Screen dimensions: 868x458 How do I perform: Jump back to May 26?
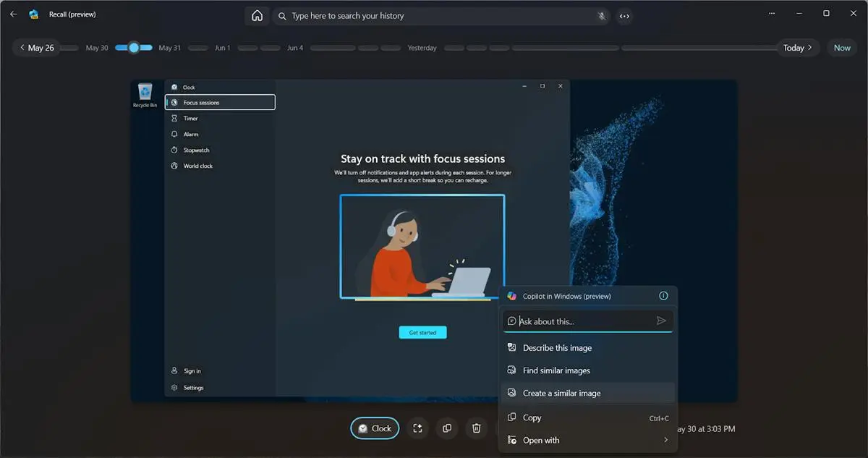coord(36,48)
